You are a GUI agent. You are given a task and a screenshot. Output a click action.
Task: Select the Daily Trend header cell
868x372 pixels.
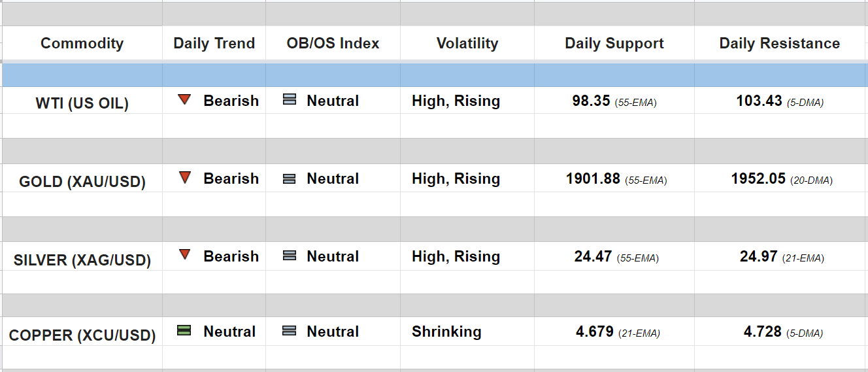[x=214, y=43]
